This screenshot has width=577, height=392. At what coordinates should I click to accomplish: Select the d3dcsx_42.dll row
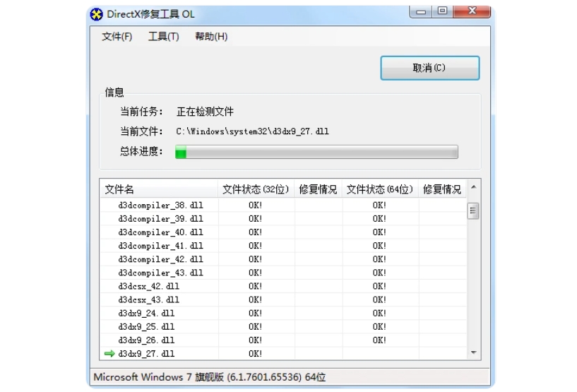283,286
